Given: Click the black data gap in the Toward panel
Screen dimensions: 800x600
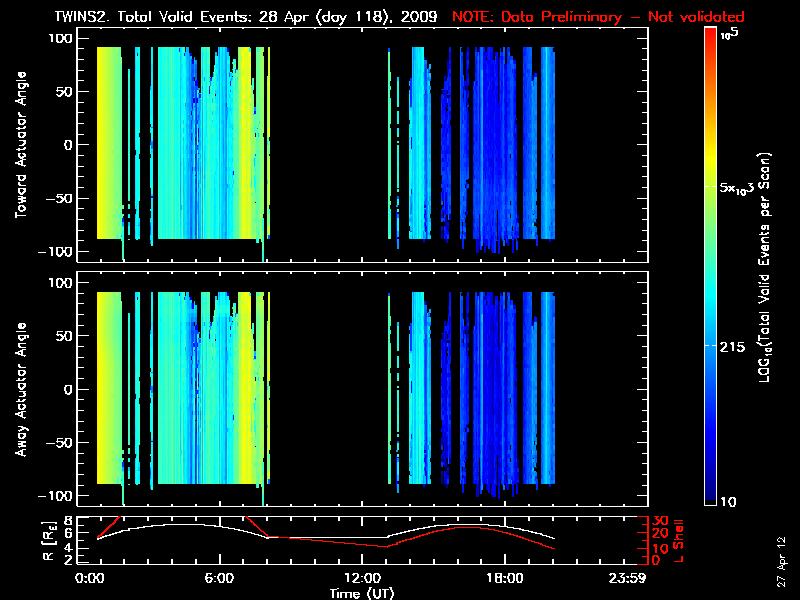Looking at the screenshot, I should (x=330, y=145).
